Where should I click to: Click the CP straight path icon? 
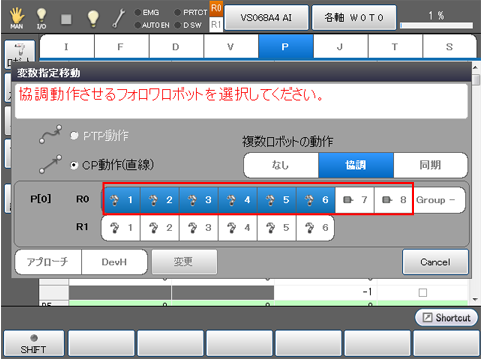[50, 164]
